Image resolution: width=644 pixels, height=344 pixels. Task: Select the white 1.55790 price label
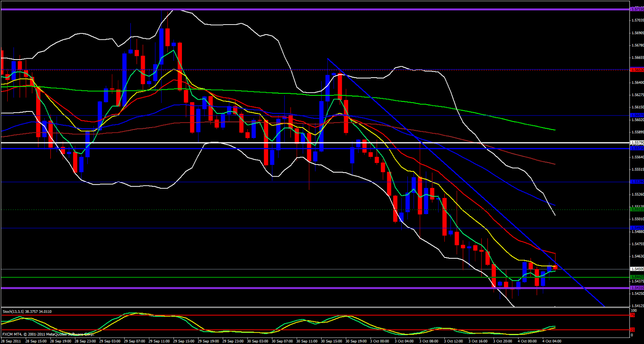pos(637,142)
